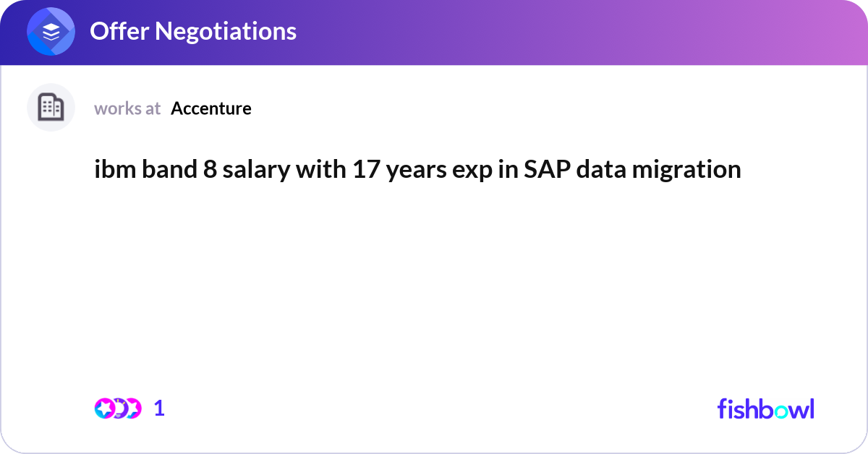Open the fishbowl logo in the corner

[x=765, y=408]
